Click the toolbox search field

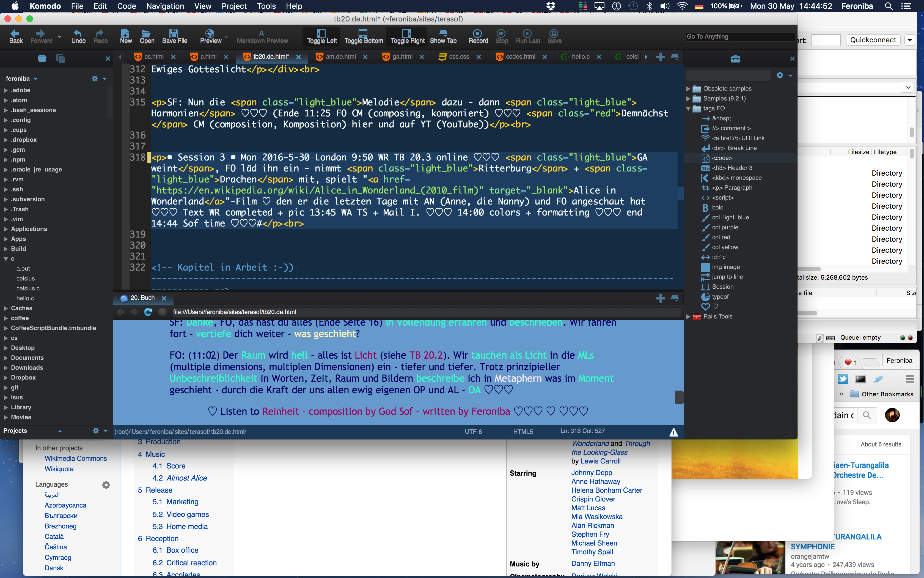click(728, 75)
